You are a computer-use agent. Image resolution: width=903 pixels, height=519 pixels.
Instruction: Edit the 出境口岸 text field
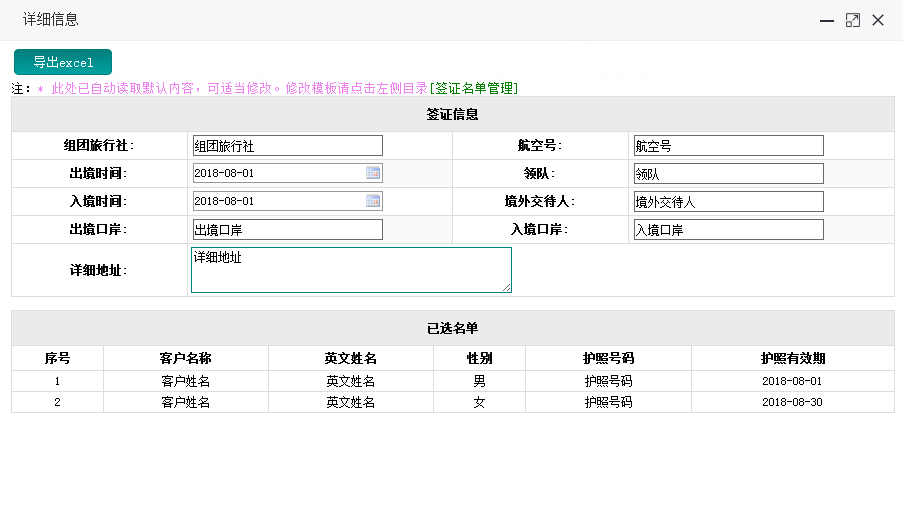287,230
